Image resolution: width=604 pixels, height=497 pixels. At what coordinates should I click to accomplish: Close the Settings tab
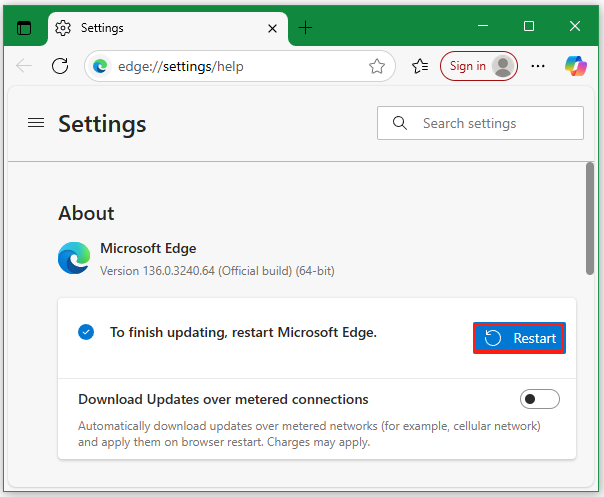(272, 29)
